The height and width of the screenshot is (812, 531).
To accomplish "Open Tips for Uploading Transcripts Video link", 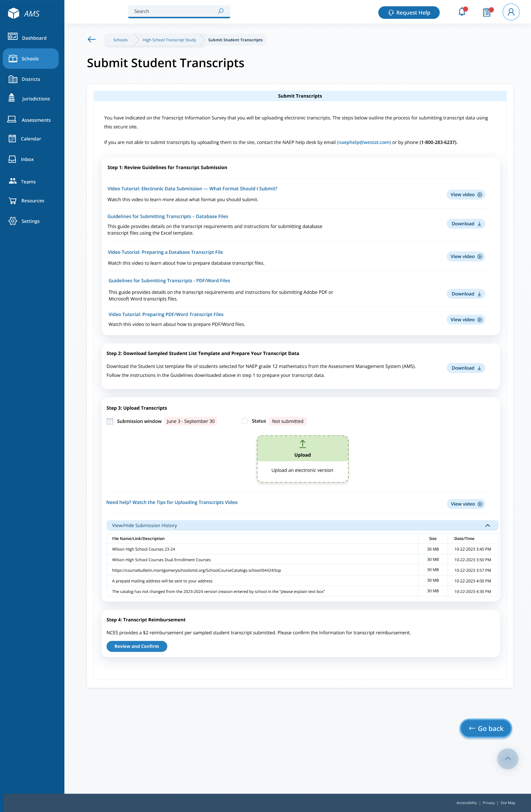I will 172,502.
